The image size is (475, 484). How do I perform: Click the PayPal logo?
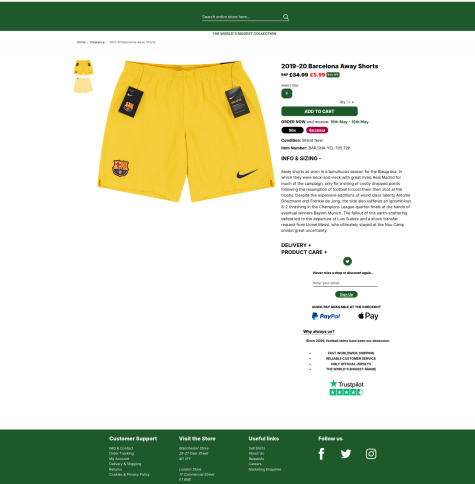pyautogui.click(x=326, y=316)
